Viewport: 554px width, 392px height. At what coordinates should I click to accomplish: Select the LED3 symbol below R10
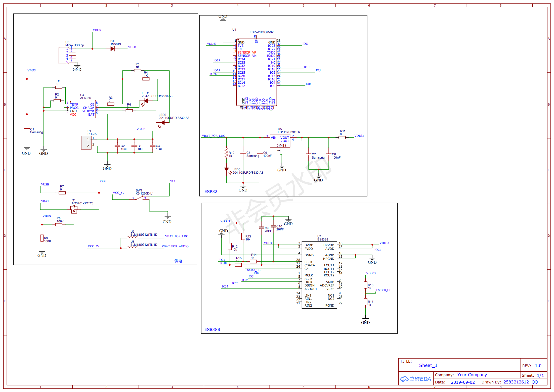227,170
